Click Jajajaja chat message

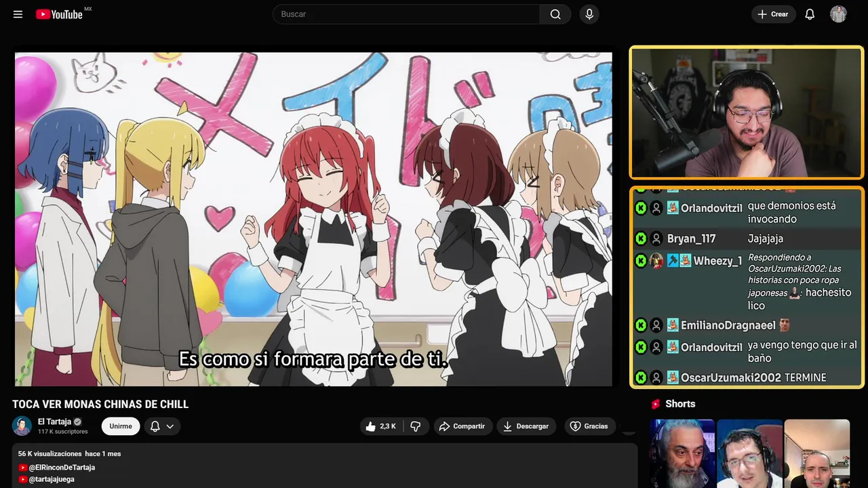(766, 239)
